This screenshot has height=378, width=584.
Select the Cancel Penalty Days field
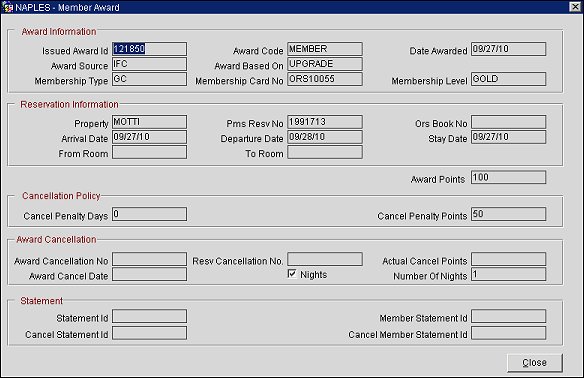149,214
